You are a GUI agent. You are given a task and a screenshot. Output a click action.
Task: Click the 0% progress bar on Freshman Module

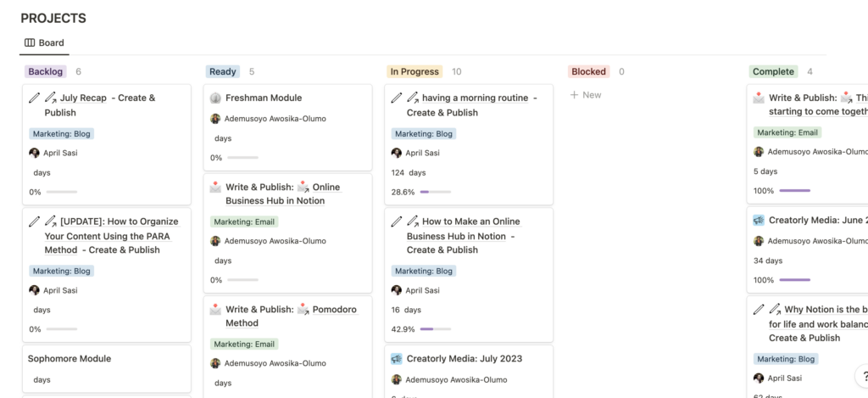(x=242, y=158)
